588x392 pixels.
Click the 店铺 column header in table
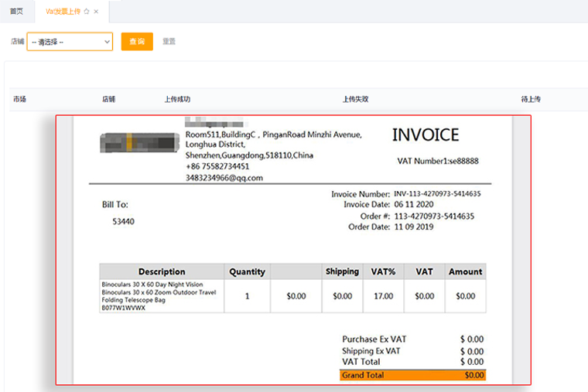(x=108, y=99)
